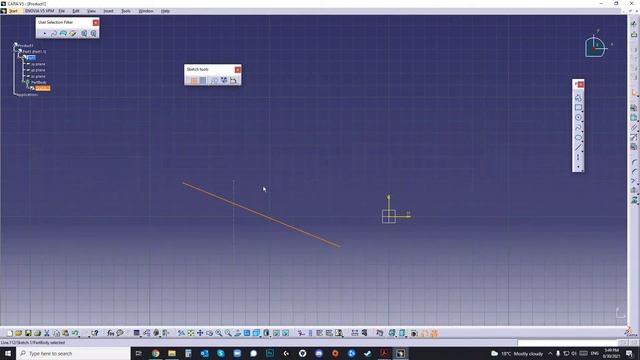Select the Ellipse sketch tool

click(578, 138)
